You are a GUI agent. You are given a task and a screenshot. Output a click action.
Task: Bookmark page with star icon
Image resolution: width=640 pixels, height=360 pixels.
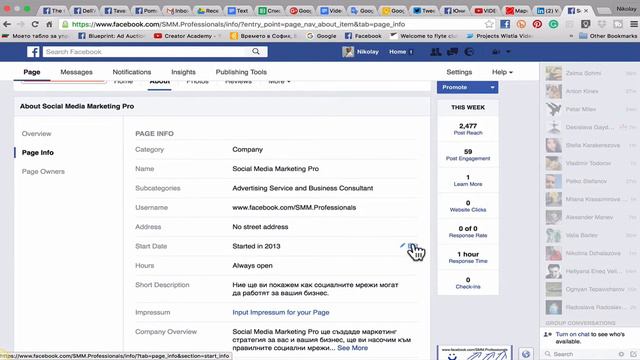pyautogui.click(x=489, y=24)
